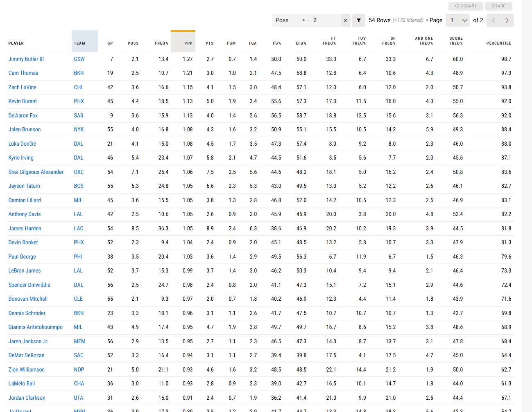Screen dimensions: 532x412
Task: Open Donovan Mitchell player link
Action: [x=28, y=299]
